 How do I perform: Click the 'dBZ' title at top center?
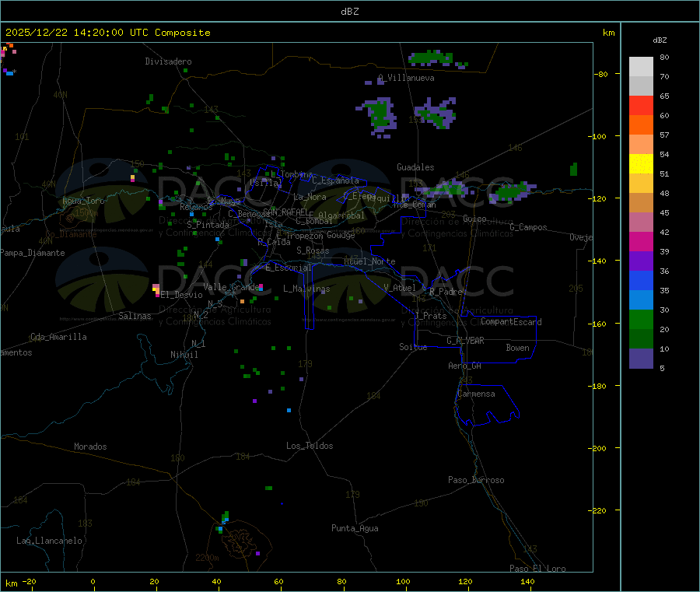click(x=349, y=12)
